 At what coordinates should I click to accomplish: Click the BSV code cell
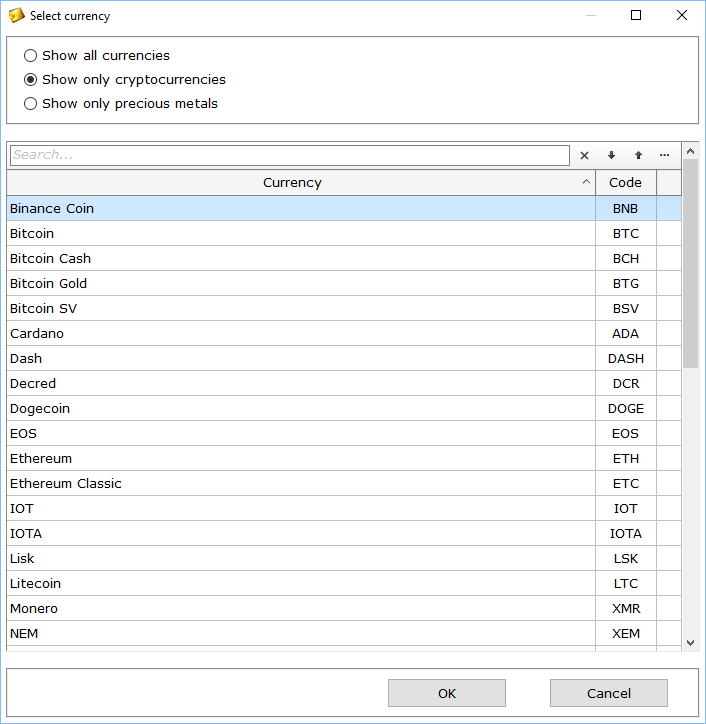[x=626, y=308]
